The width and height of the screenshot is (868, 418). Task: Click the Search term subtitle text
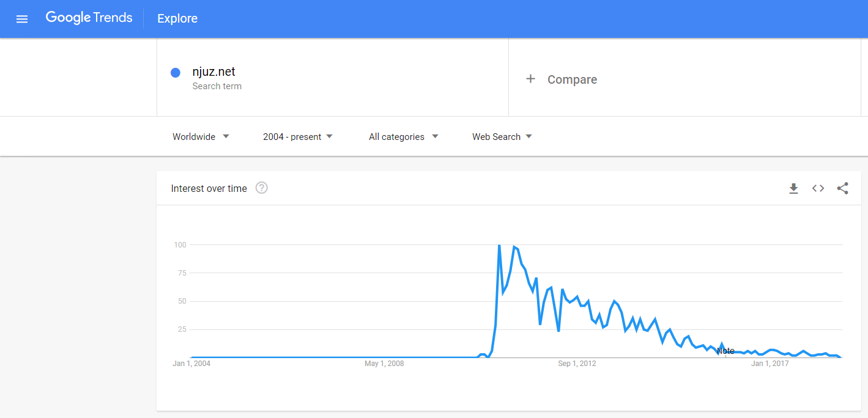click(217, 86)
